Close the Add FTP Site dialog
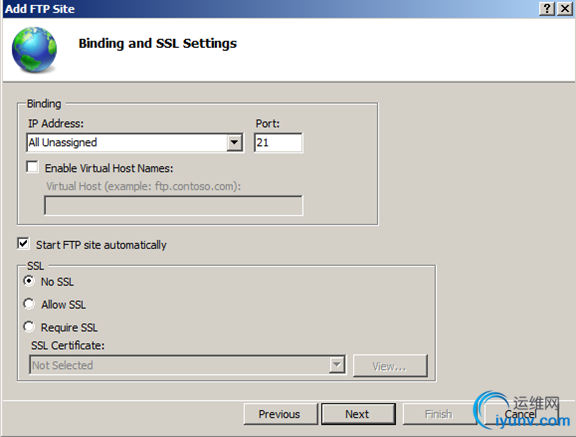576x437 pixels. [x=565, y=8]
